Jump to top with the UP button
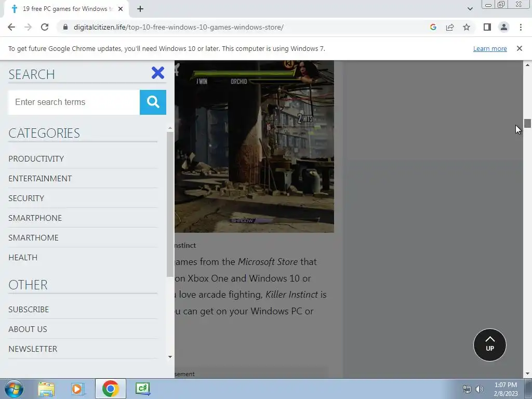The width and height of the screenshot is (532, 399). point(489,345)
